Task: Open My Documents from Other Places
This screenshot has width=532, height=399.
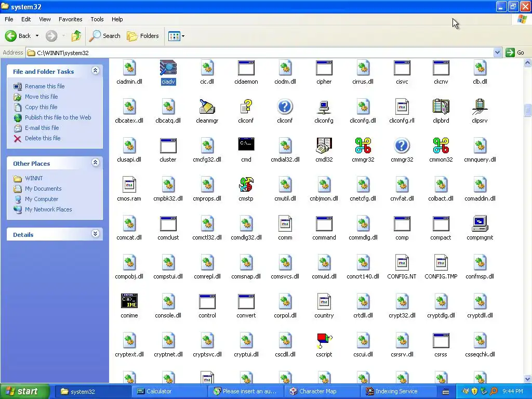Action: pyautogui.click(x=43, y=189)
